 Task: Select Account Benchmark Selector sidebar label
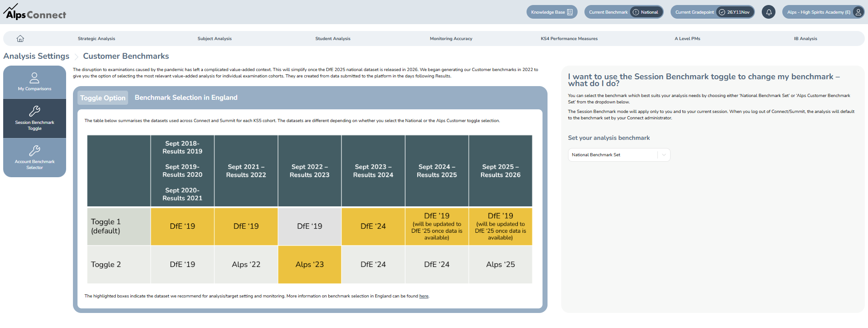35,164
